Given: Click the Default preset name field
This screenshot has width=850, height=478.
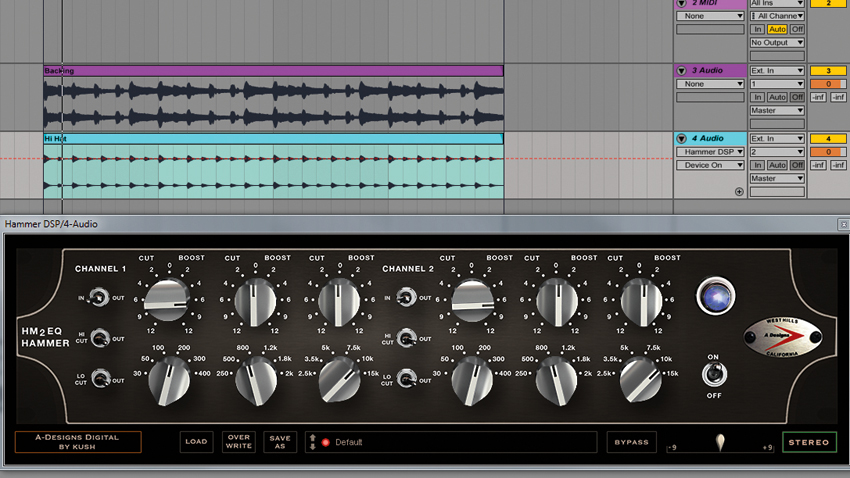Looking at the screenshot, I should click(451, 442).
